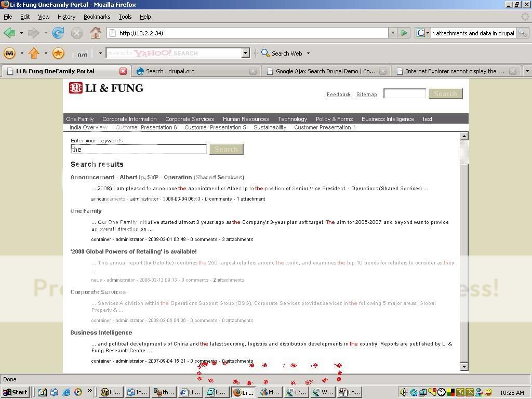Click the star icon in Yahoo toolbar

tap(58, 53)
